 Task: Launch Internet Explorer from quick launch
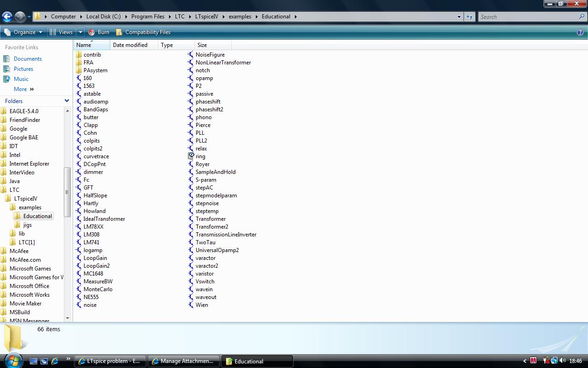pyautogui.click(x=55, y=361)
